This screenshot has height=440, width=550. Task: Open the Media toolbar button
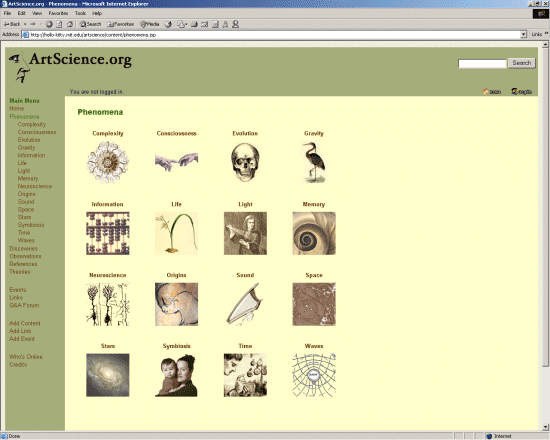point(150,24)
